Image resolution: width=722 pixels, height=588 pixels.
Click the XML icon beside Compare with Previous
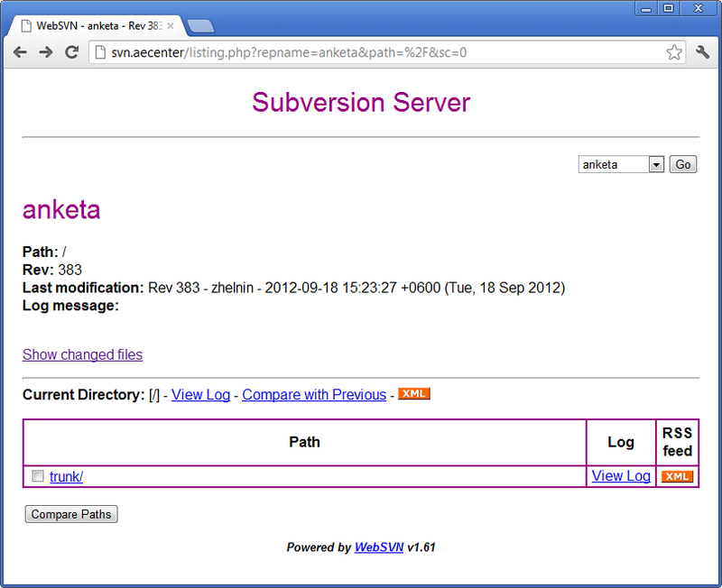pyautogui.click(x=414, y=394)
